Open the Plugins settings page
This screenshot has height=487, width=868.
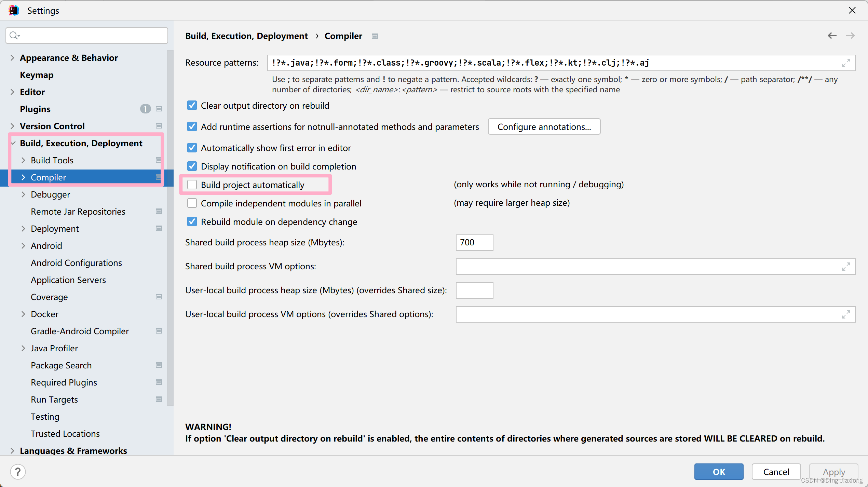point(35,109)
